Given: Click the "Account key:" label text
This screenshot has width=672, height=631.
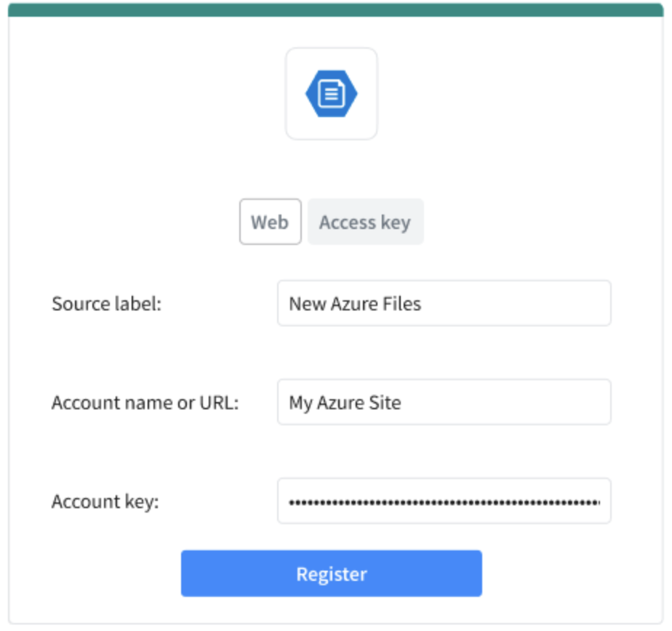Looking at the screenshot, I should click(x=105, y=502).
